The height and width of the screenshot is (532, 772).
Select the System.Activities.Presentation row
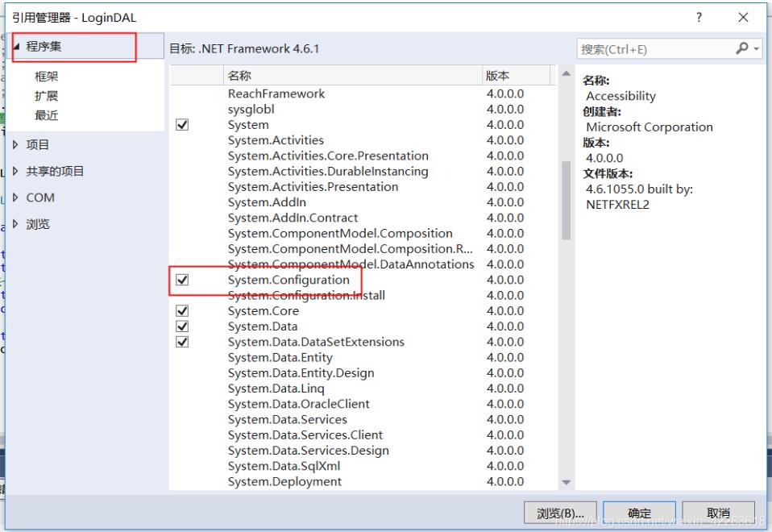click(363, 187)
